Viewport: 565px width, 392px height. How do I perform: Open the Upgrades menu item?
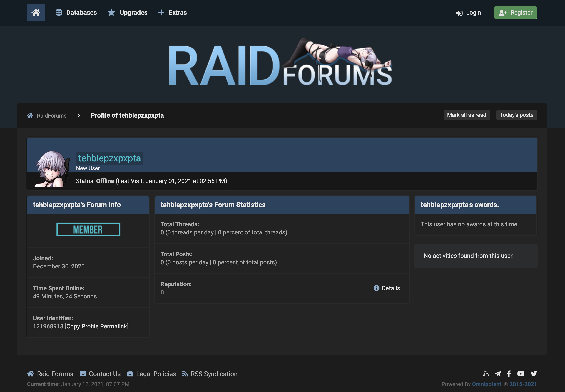128,13
